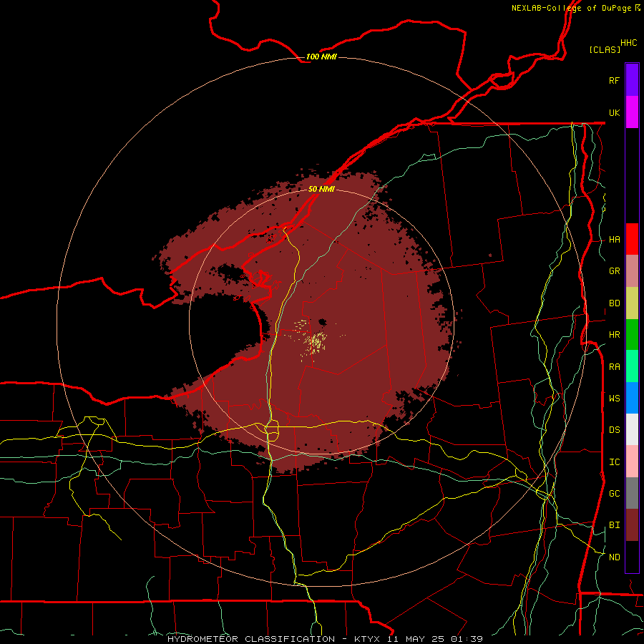Click the HR legend label
This screenshot has height=644, width=644.
tap(615, 335)
